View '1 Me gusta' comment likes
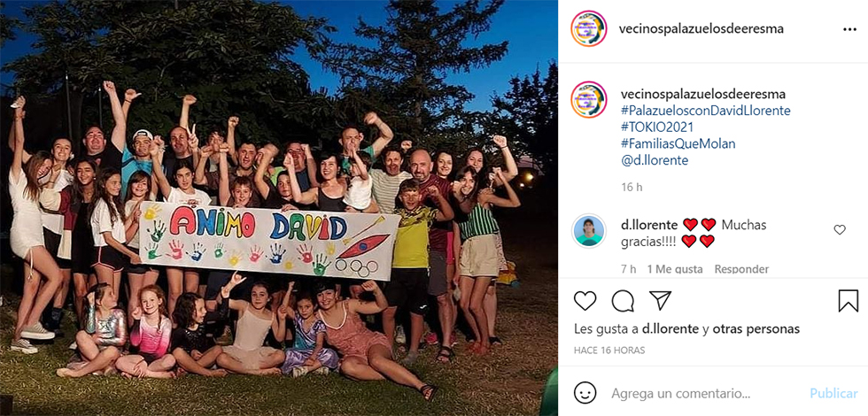 675,269
